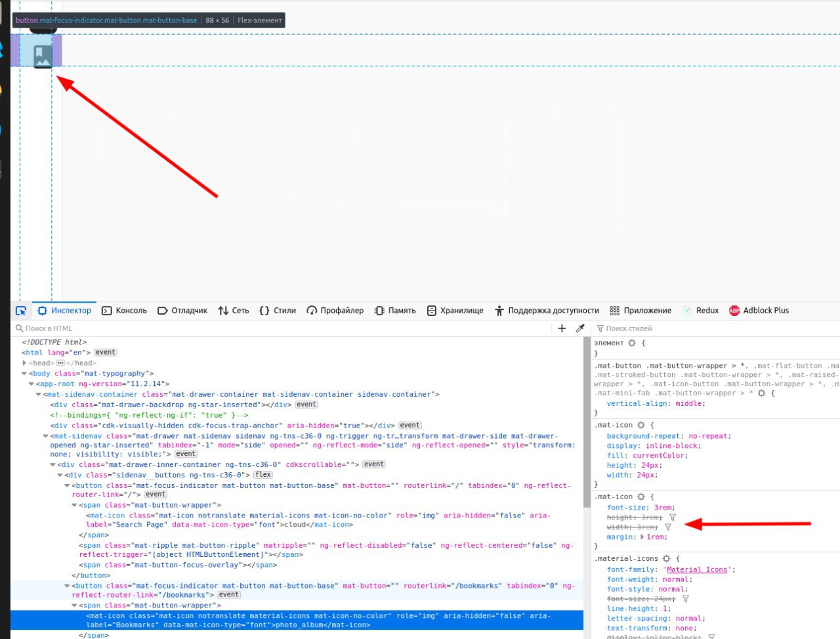Activate the eyedropper color picker tool
This screenshot has width=840, height=639.
pyautogui.click(x=580, y=328)
